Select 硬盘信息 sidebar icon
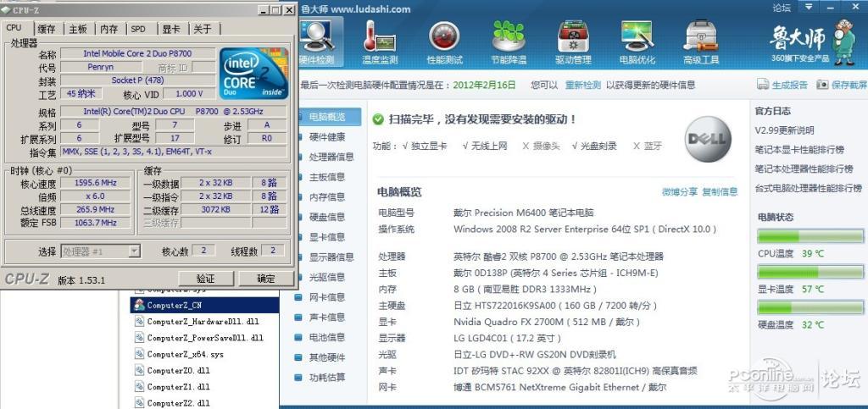This screenshot has width=868, height=409. (x=299, y=217)
